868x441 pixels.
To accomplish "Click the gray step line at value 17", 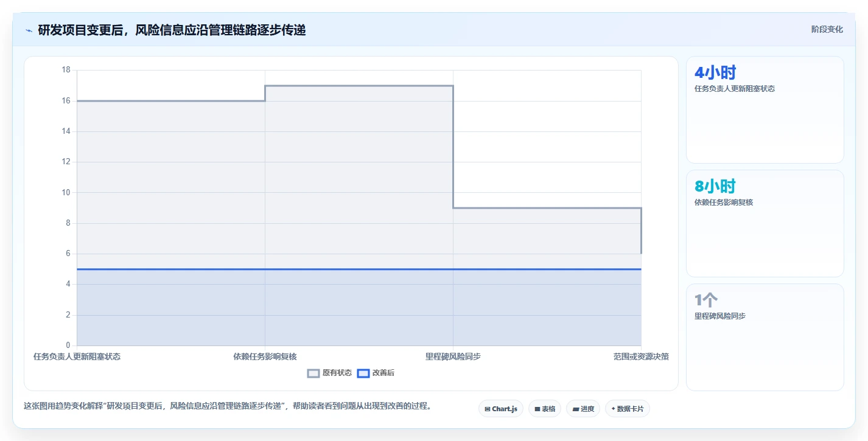I will click(x=359, y=86).
